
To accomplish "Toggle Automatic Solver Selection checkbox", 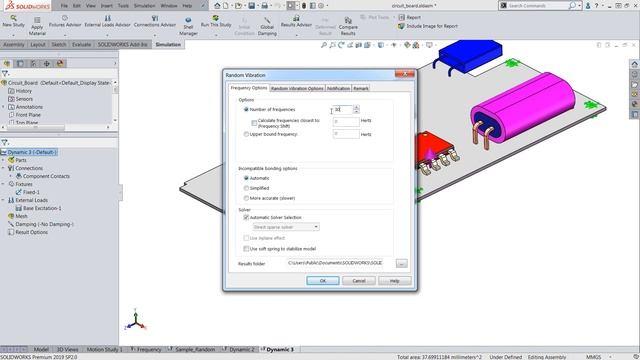I will pos(246,218).
